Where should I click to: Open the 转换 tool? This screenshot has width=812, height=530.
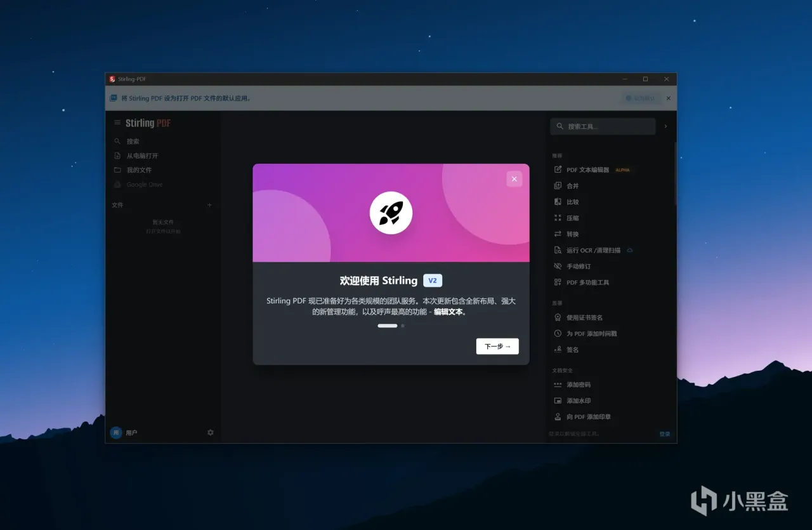pyautogui.click(x=572, y=234)
